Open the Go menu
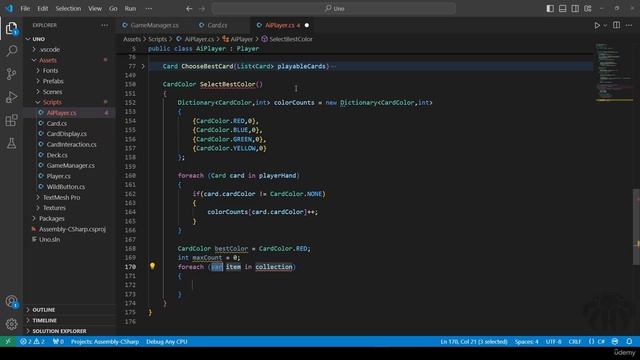640x360 pixels. coord(113,9)
